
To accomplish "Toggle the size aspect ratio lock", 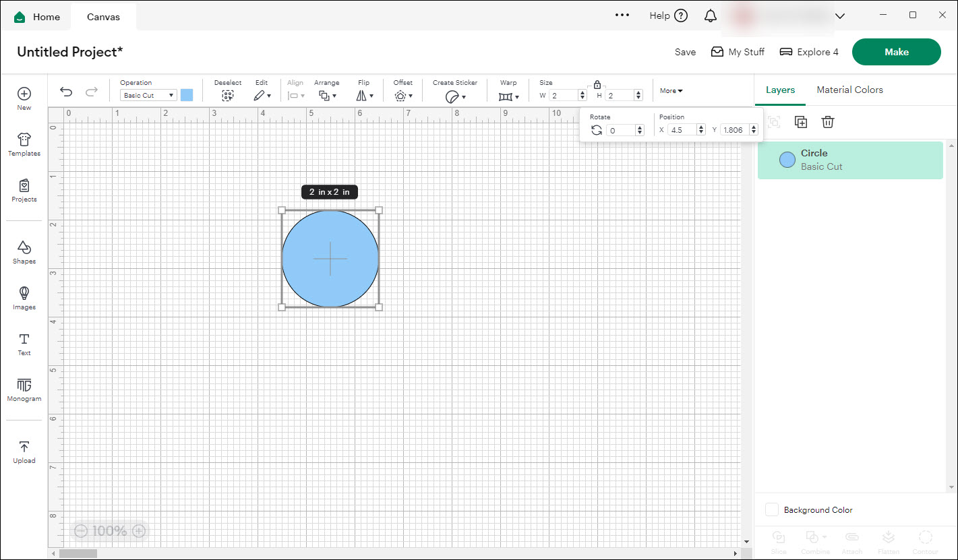I will (597, 85).
